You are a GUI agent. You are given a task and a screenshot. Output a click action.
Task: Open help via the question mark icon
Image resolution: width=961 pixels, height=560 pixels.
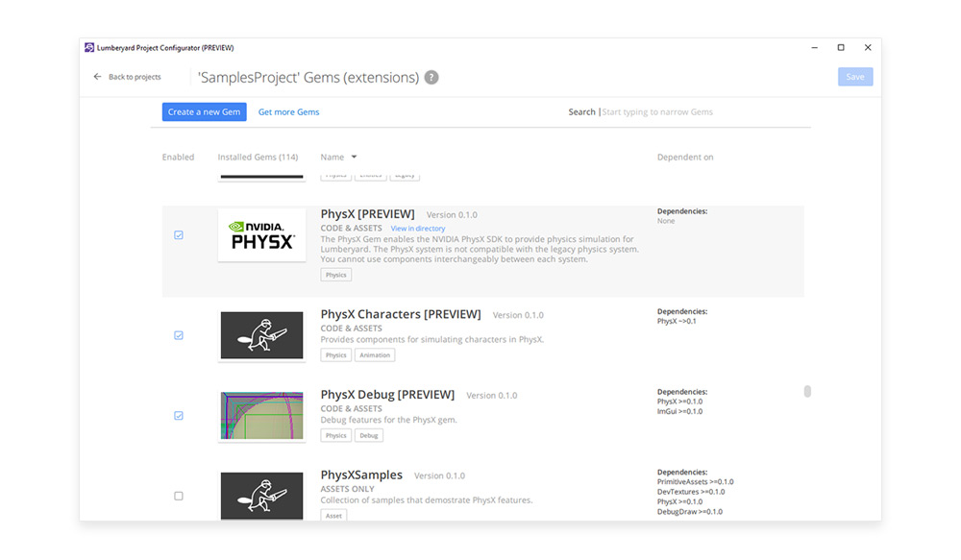pyautogui.click(x=430, y=77)
